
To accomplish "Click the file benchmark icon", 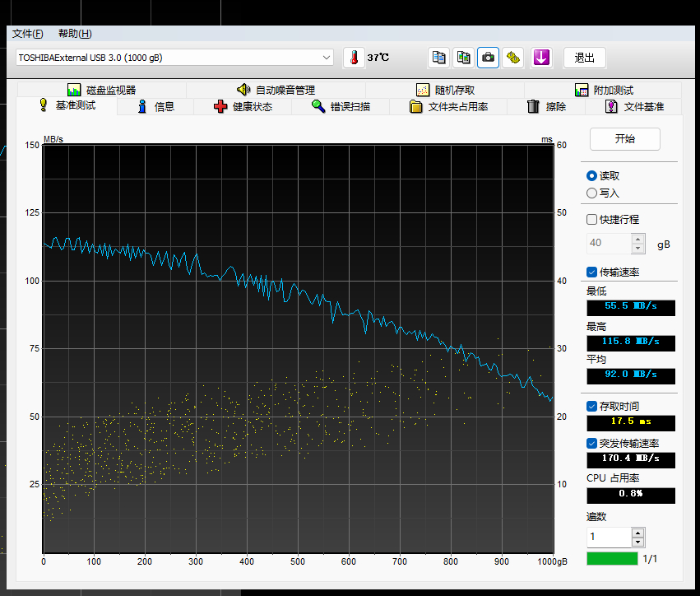I will (611, 106).
